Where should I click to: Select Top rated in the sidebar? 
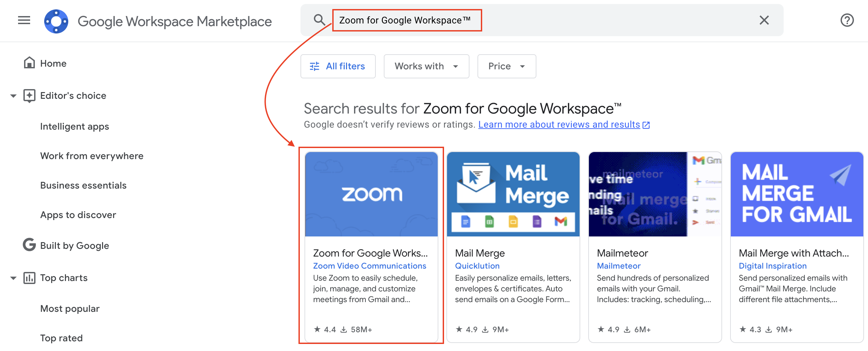click(61, 338)
